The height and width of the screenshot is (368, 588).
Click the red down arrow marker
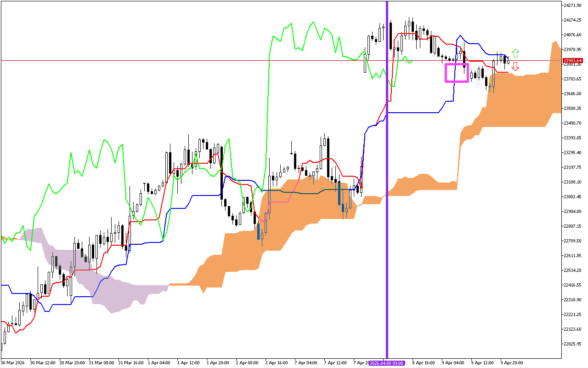pos(515,66)
